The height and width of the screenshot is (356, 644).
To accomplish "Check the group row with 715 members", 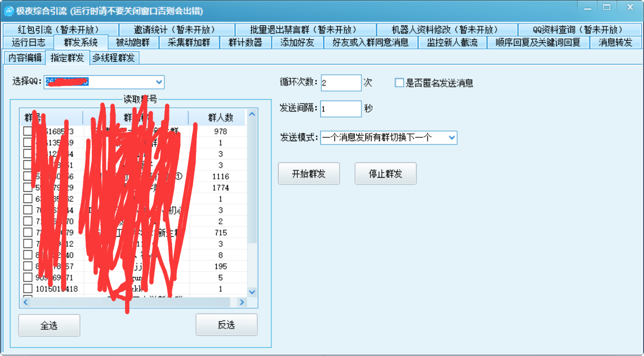I will click(28, 232).
